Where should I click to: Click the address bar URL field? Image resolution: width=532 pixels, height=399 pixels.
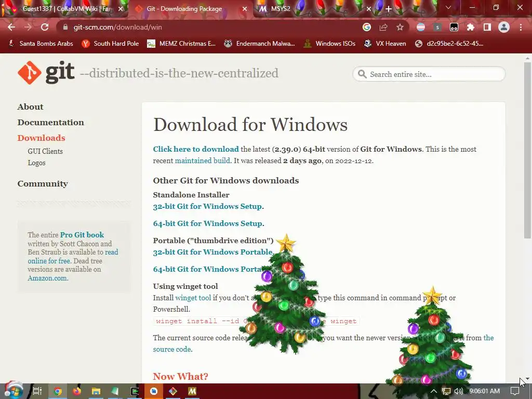point(210,27)
